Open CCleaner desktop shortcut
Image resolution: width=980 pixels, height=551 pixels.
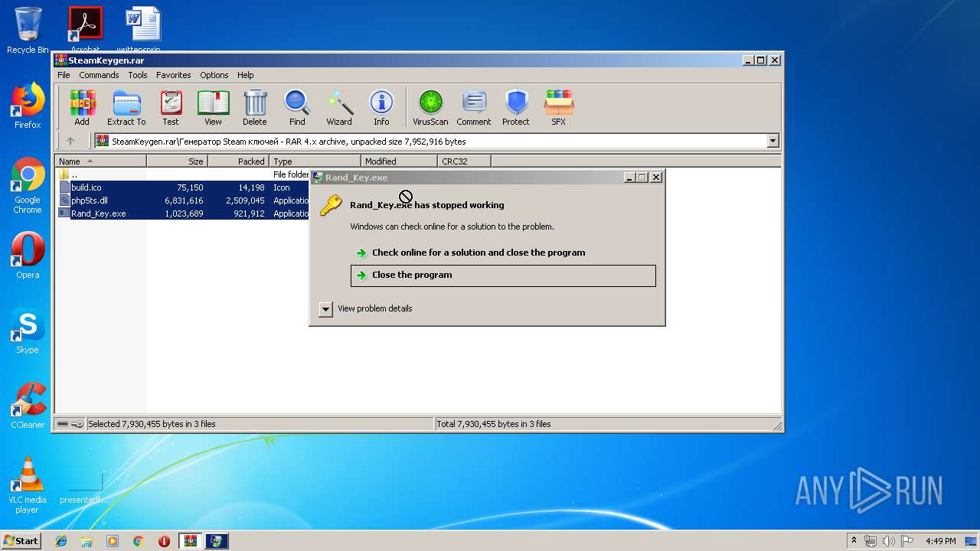28,406
